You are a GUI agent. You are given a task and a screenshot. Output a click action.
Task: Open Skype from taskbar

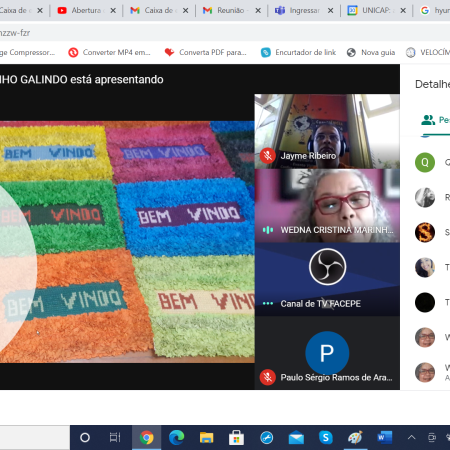(x=326, y=437)
